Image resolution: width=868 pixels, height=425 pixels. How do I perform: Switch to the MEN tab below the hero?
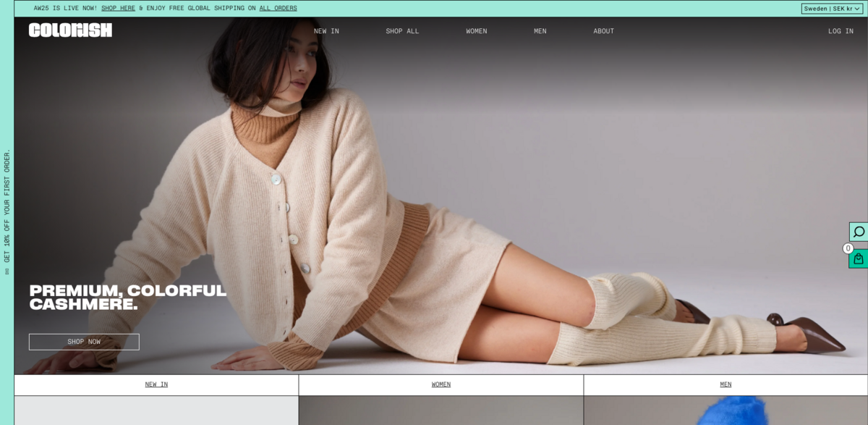(x=726, y=384)
